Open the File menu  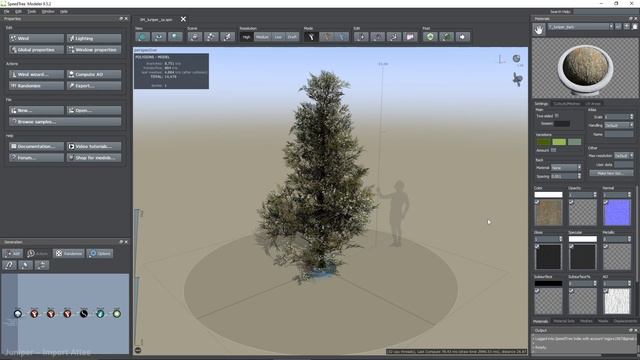coord(7,11)
